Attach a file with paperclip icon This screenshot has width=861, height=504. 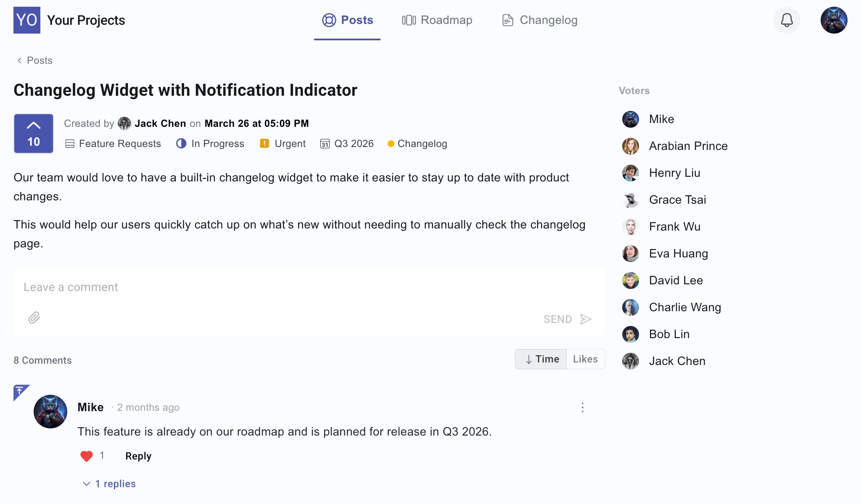34,318
